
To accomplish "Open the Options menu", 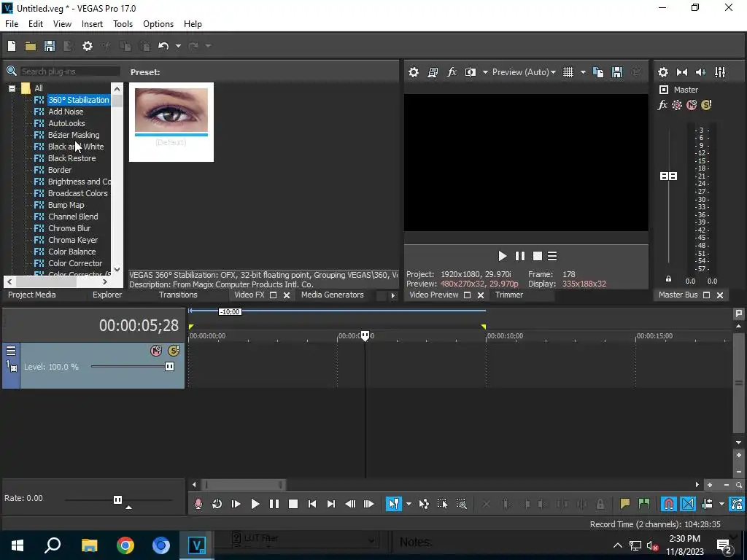I will [158, 24].
